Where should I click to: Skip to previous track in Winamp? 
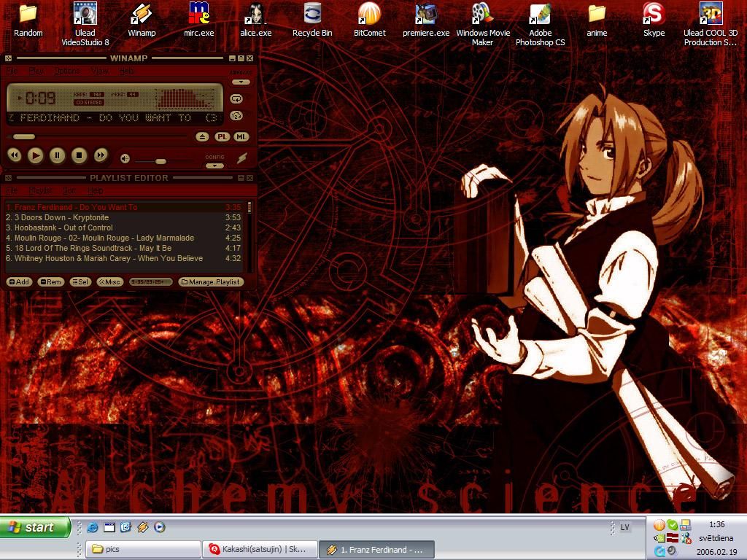[15, 155]
